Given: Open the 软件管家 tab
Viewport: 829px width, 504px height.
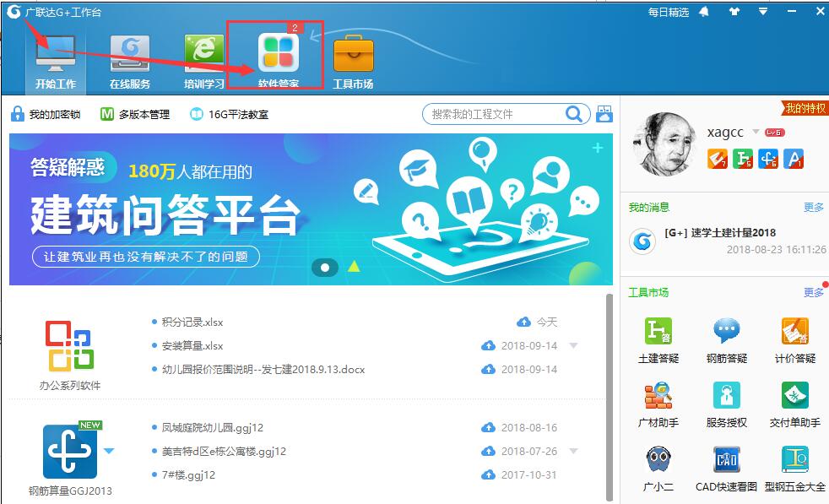Looking at the screenshot, I should tap(278, 60).
